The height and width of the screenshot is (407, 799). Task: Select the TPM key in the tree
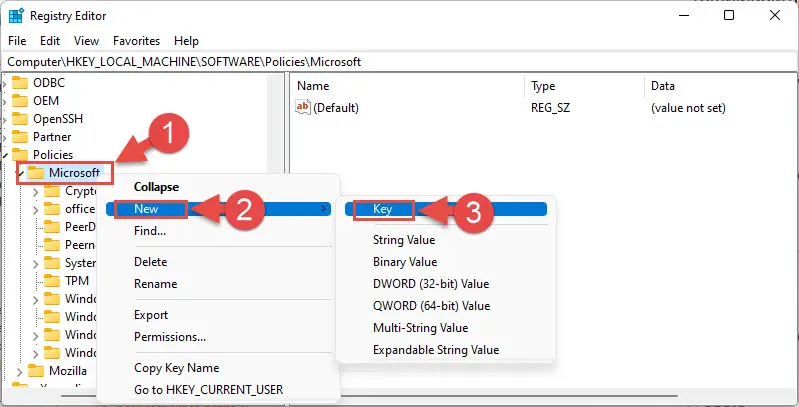77,281
